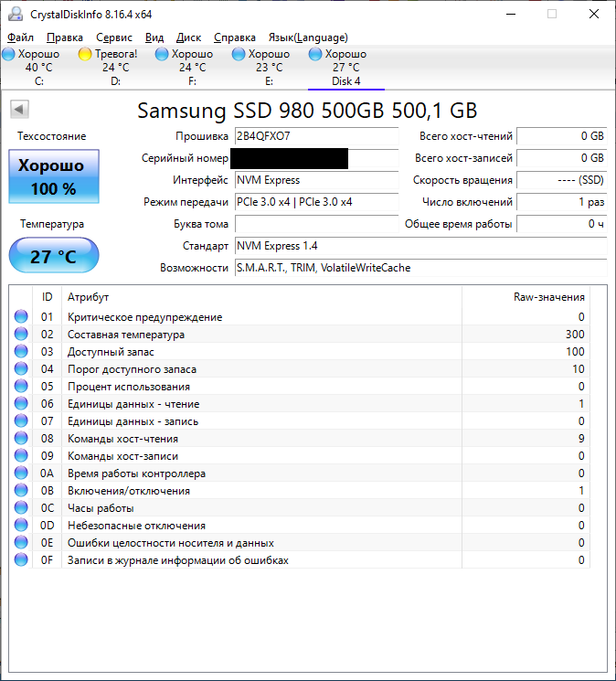The image size is (616, 681).
Task: Click the Всего хост-записей value 0 GB
Action: pyautogui.click(x=562, y=158)
